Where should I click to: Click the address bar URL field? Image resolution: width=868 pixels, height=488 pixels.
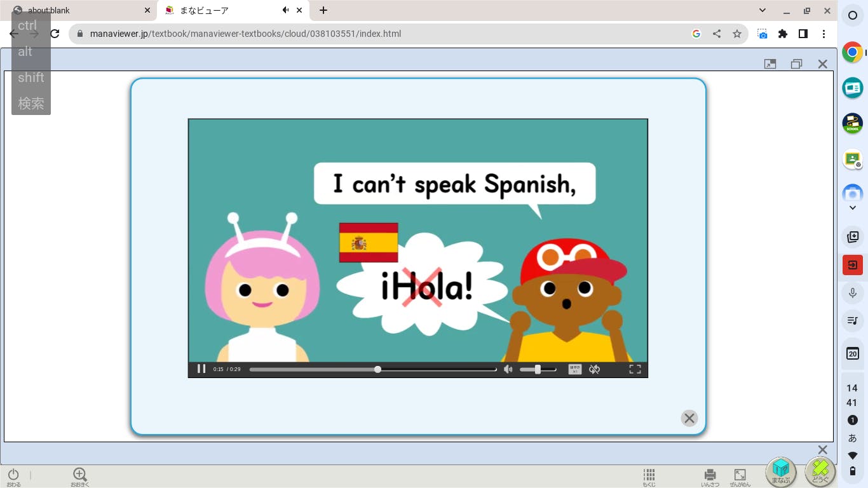point(381,34)
